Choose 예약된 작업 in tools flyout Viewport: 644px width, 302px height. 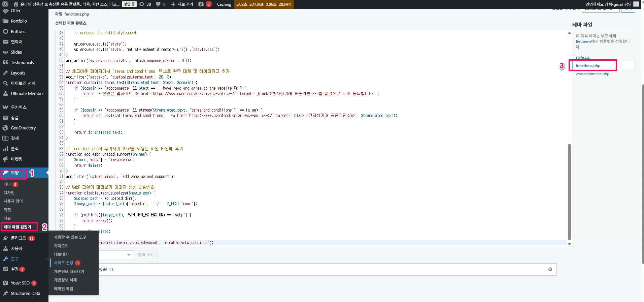[x=64, y=289]
